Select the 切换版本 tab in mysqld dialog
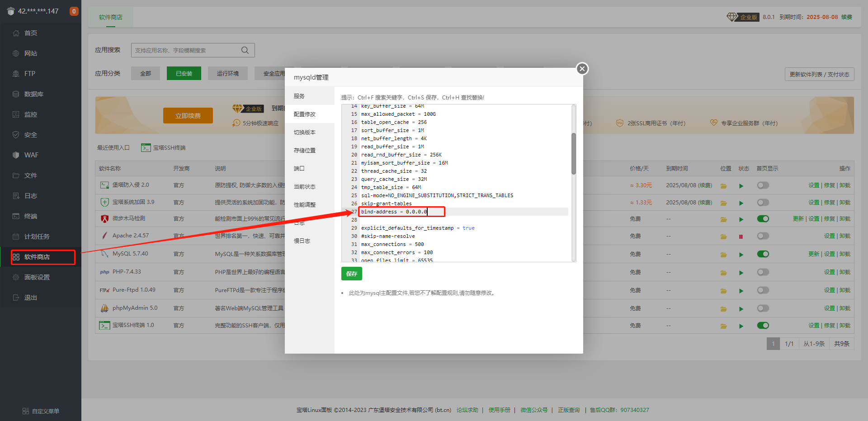Viewport: 868px width, 421px height. pos(310,132)
